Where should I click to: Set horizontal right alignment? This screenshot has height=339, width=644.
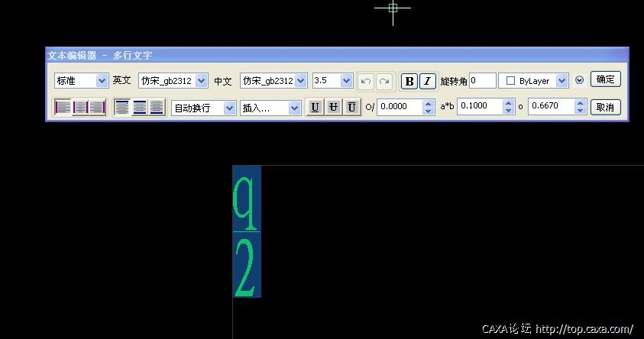click(x=97, y=108)
